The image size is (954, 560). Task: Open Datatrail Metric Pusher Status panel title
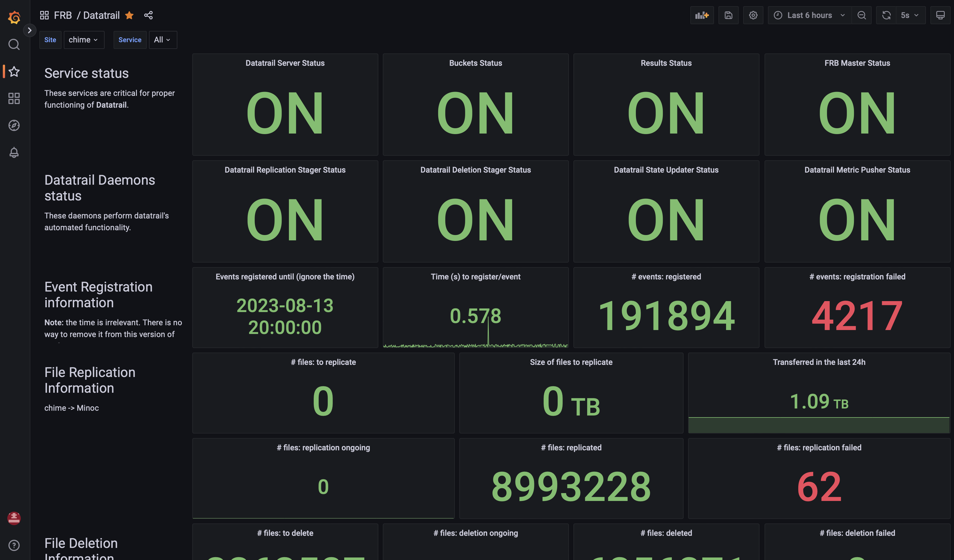click(x=857, y=170)
